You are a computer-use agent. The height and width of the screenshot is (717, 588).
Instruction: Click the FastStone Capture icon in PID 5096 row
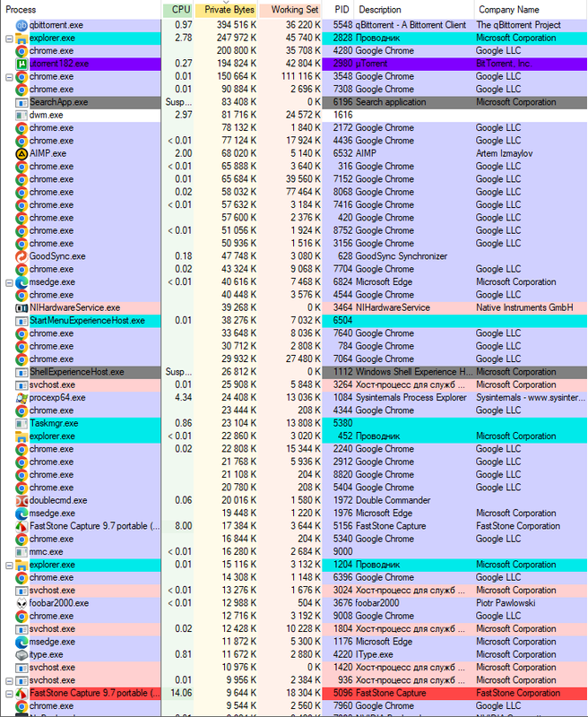click(x=22, y=693)
